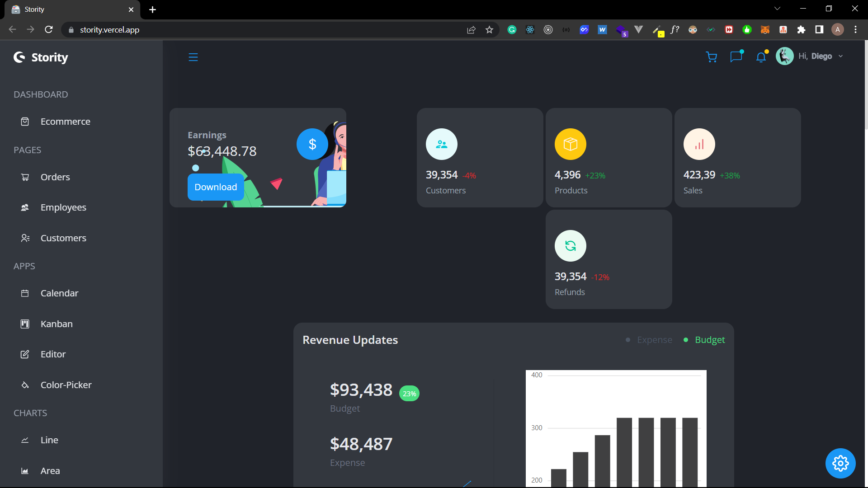This screenshot has width=868, height=488.
Task: Open the Kanban page in sidebar
Action: point(57,324)
